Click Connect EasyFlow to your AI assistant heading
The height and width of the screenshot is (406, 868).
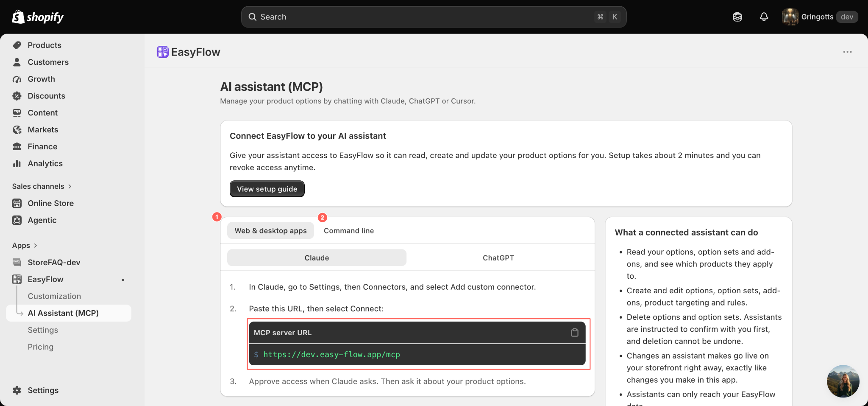tap(308, 136)
